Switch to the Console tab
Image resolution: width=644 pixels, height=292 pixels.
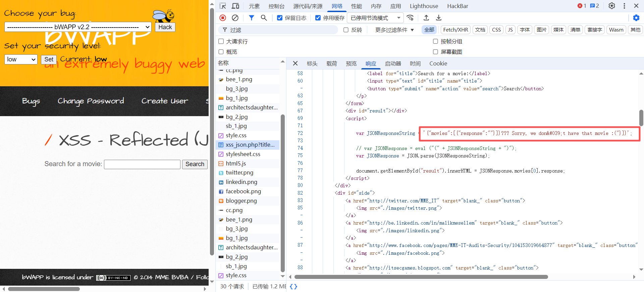[276, 6]
